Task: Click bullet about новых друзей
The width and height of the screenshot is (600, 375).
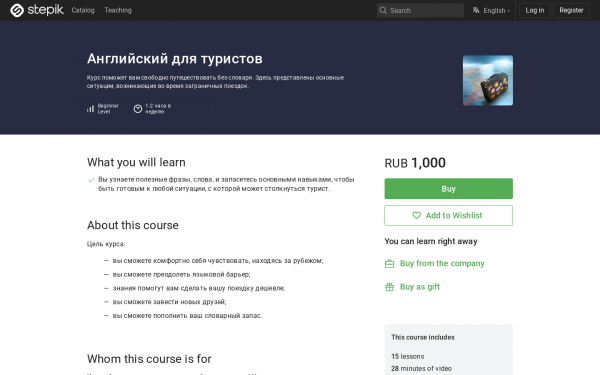Action: pos(170,302)
